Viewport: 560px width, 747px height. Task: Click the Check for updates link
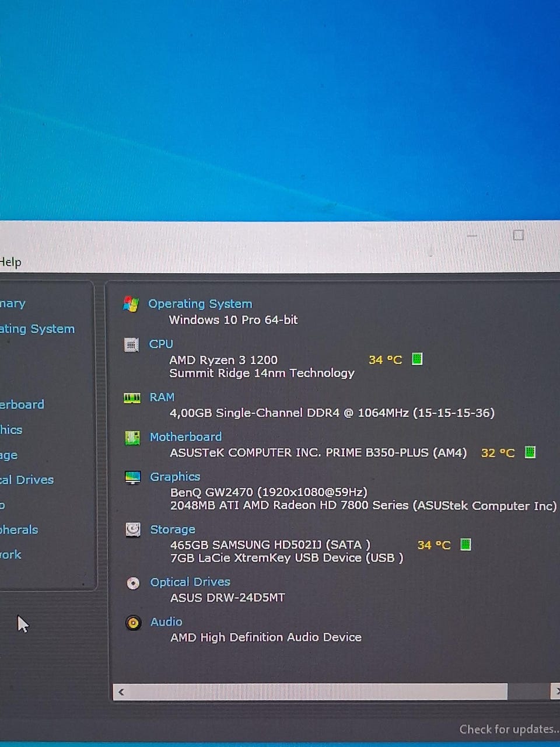click(509, 729)
